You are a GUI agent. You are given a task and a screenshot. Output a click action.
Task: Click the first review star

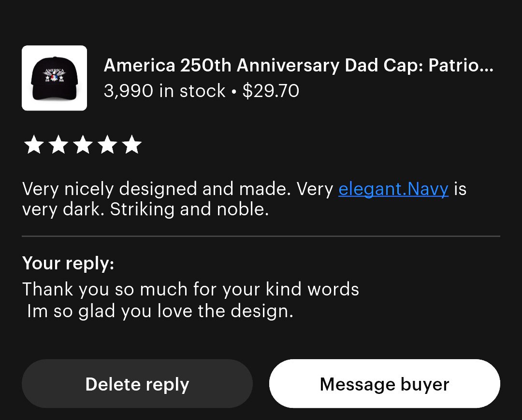pyautogui.click(x=33, y=145)
